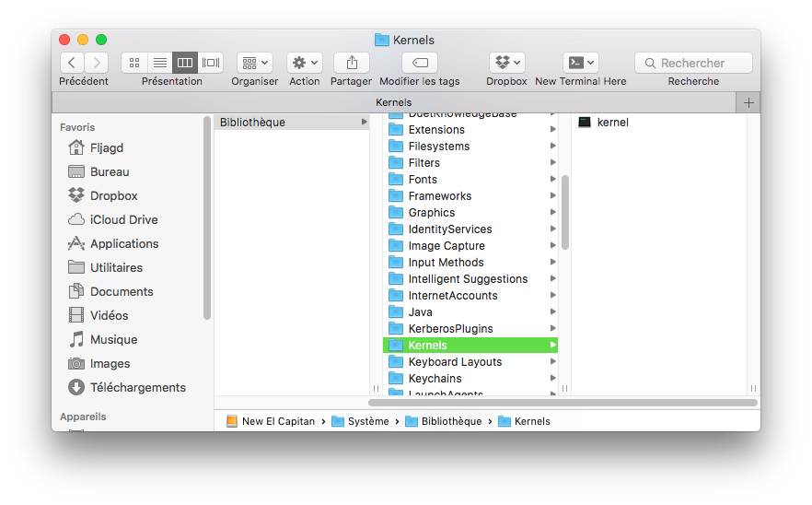Click the Share toolbar icon

(351, 63)
